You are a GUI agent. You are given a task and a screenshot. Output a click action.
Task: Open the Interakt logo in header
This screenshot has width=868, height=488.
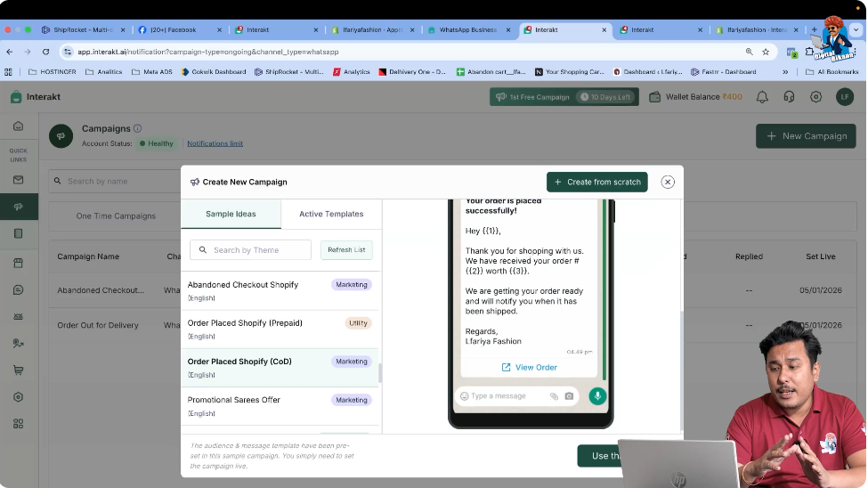[36, 97]
